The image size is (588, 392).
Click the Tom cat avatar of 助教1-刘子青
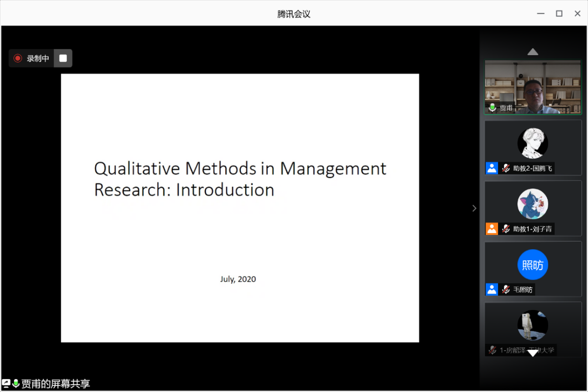point(532,204)
